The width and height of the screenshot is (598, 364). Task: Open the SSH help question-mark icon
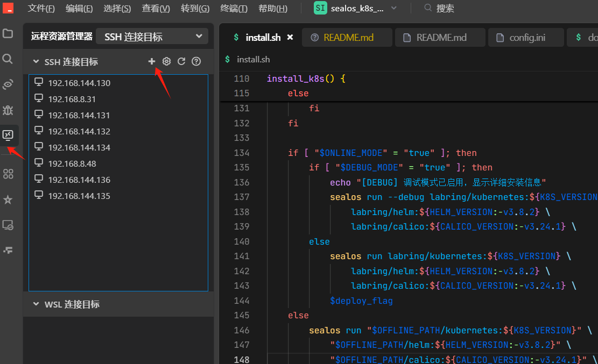(x=196, y=61)
